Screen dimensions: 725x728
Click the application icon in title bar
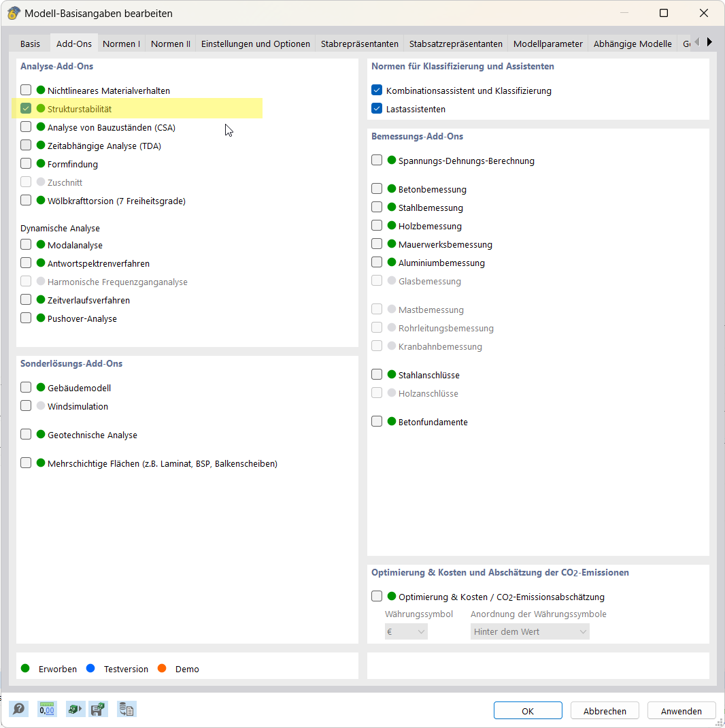(14, 13)
